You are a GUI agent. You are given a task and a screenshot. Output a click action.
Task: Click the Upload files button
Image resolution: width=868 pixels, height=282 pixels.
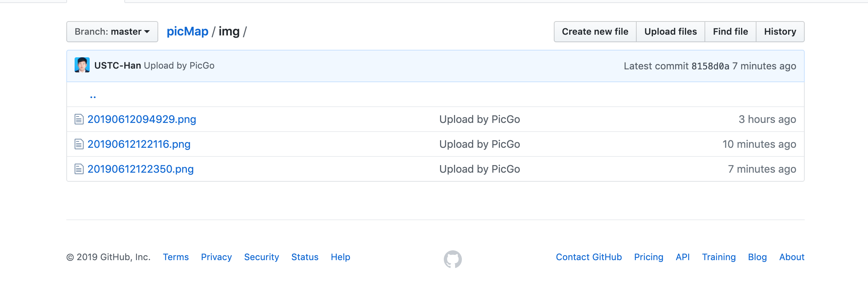(671, 32)
